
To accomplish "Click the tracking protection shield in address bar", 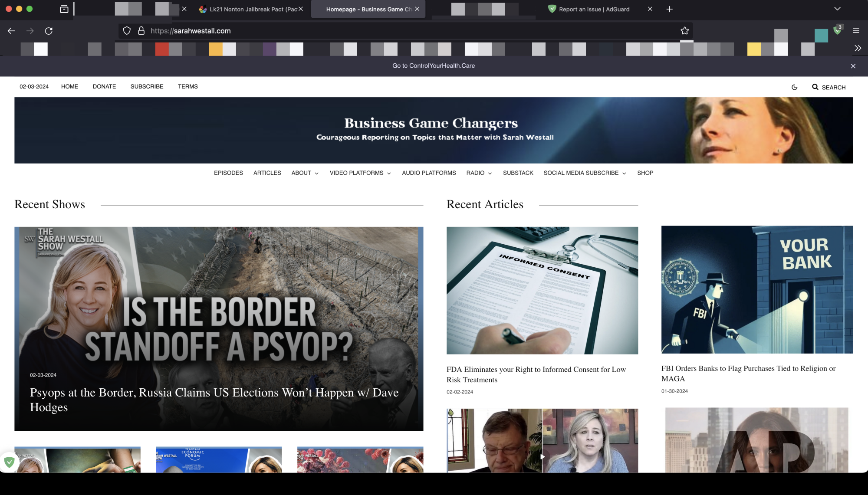I will (127, 31).
